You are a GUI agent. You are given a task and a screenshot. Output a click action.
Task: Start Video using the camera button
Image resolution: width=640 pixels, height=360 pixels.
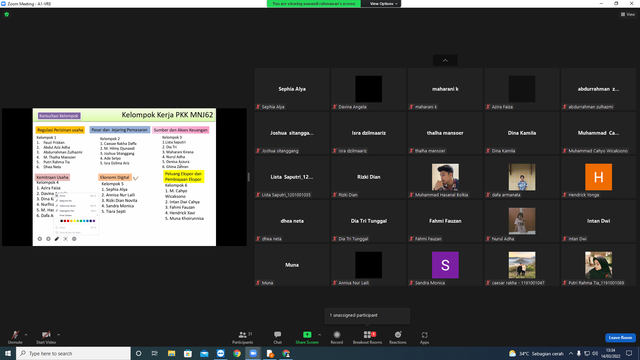[x=46, y=337]
